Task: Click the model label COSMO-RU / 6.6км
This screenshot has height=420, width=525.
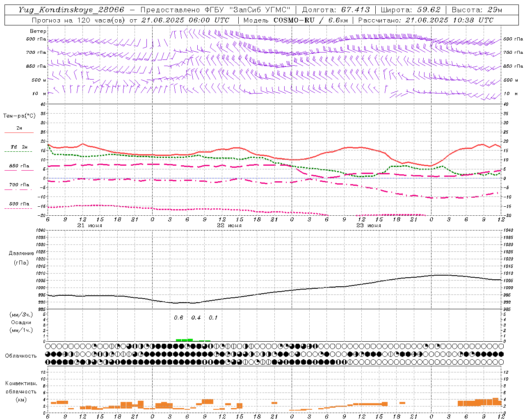Action: coord(310,20)
